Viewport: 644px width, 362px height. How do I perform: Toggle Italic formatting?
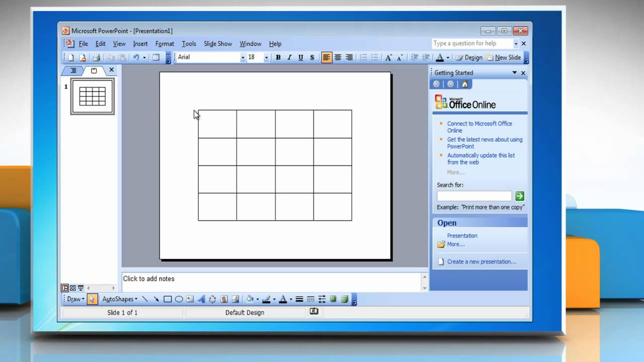click(x=289, y=57)
